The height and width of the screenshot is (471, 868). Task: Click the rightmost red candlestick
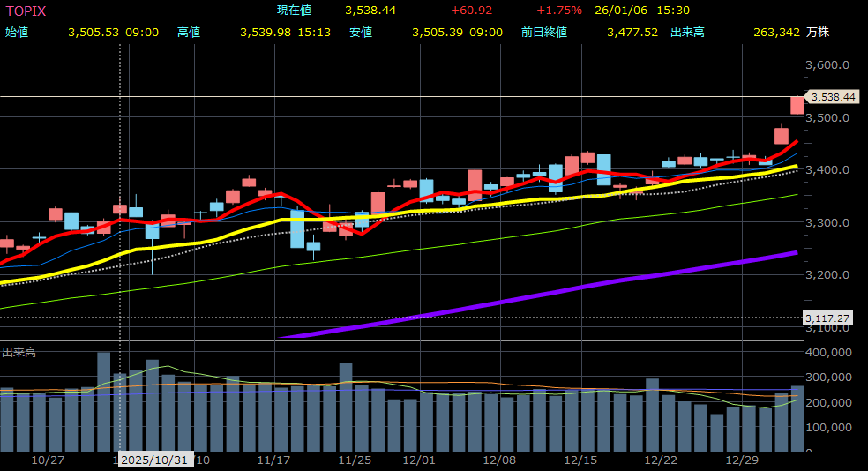pos(797,105)
